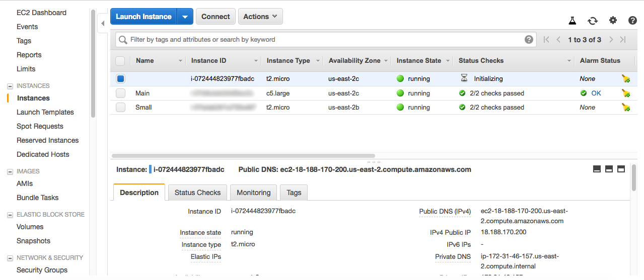The width and height of the screenshot is (644, 280).
Task: Go to next page of results
Action: [611, 40]
